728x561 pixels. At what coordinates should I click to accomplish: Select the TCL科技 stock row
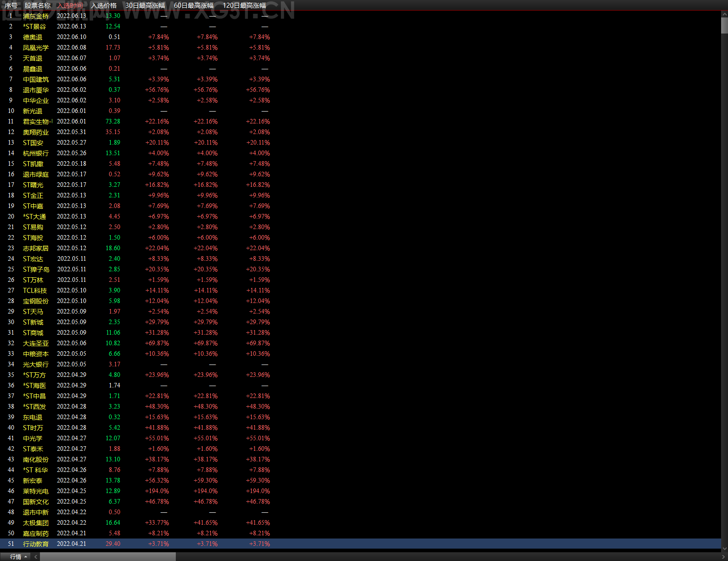360,291
